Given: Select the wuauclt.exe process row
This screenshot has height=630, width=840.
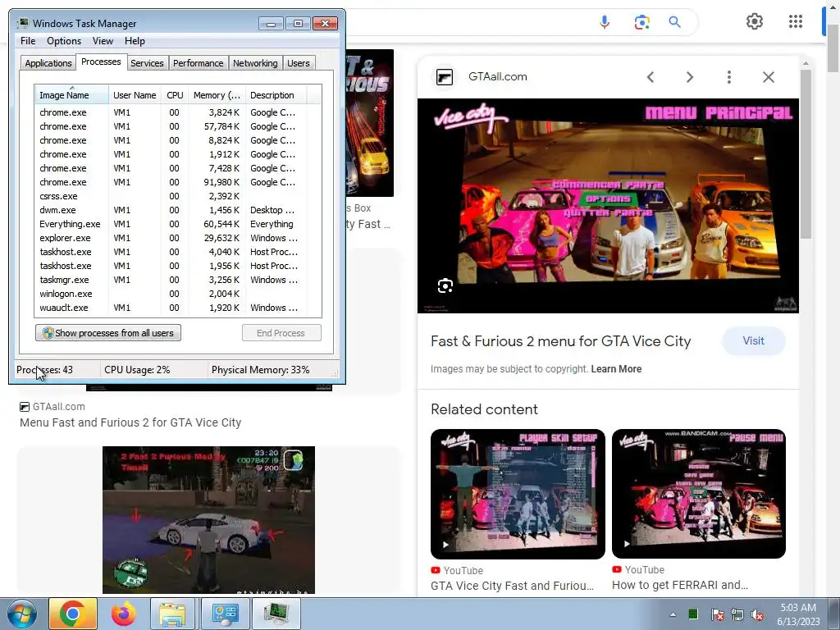Looking at the screenshot, I should [x=178, y=308].
